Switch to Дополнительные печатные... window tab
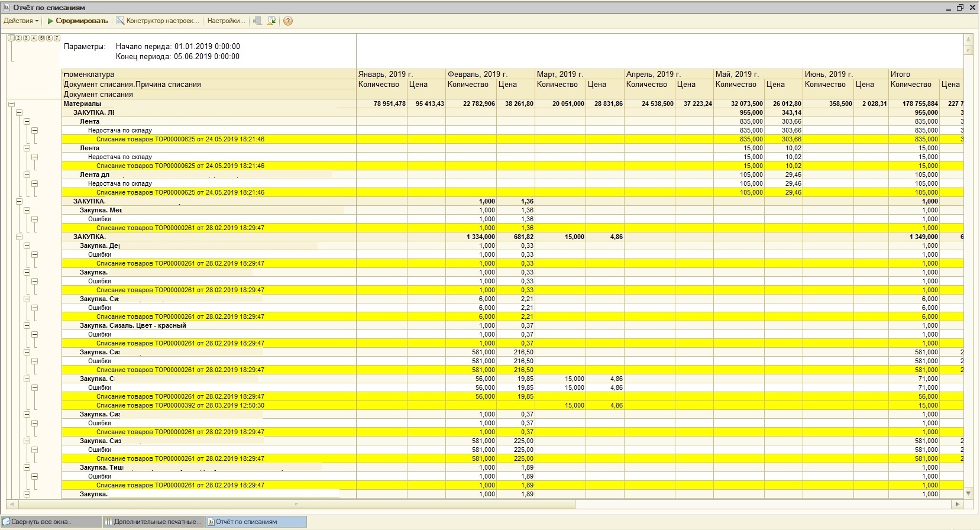 [153, 522]
